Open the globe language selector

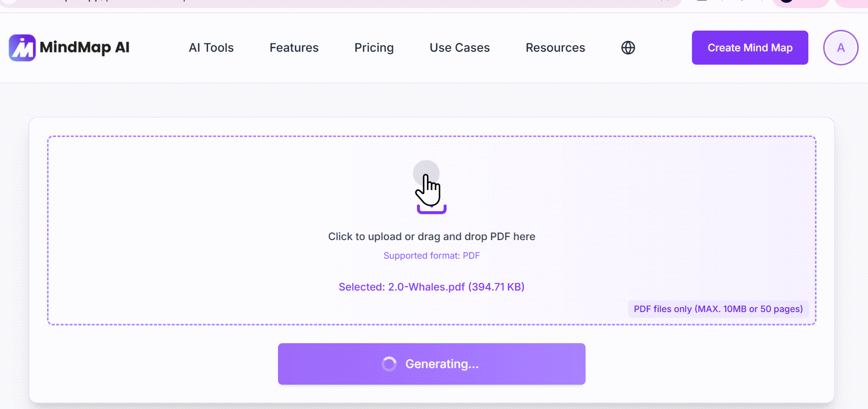[x=628, y=48]
